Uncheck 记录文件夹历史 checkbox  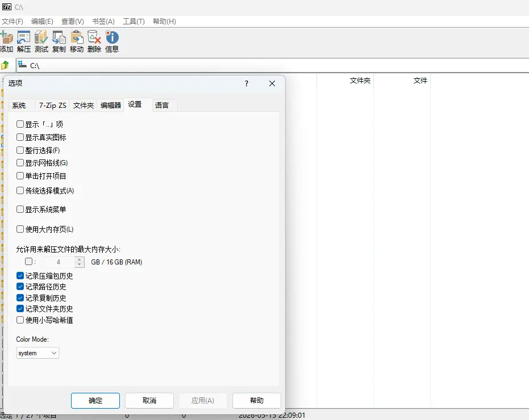[x=20, y=308]
